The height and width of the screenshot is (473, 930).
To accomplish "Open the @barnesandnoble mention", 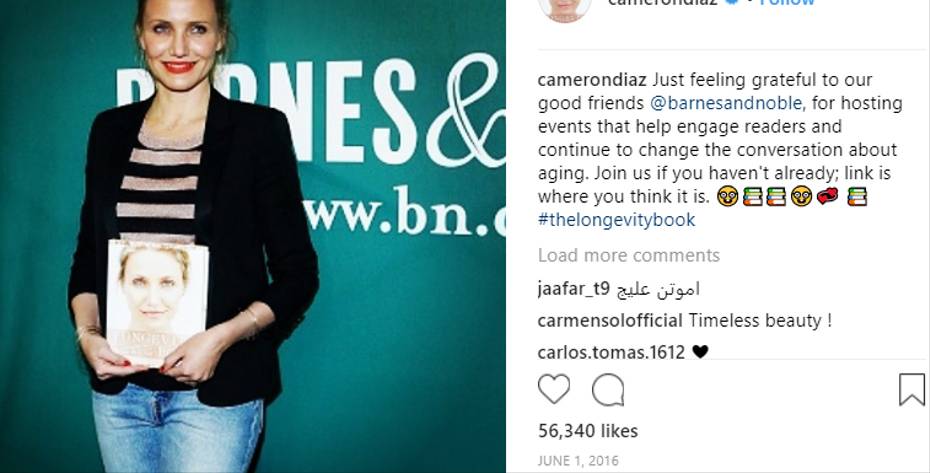I will (728, 103).
